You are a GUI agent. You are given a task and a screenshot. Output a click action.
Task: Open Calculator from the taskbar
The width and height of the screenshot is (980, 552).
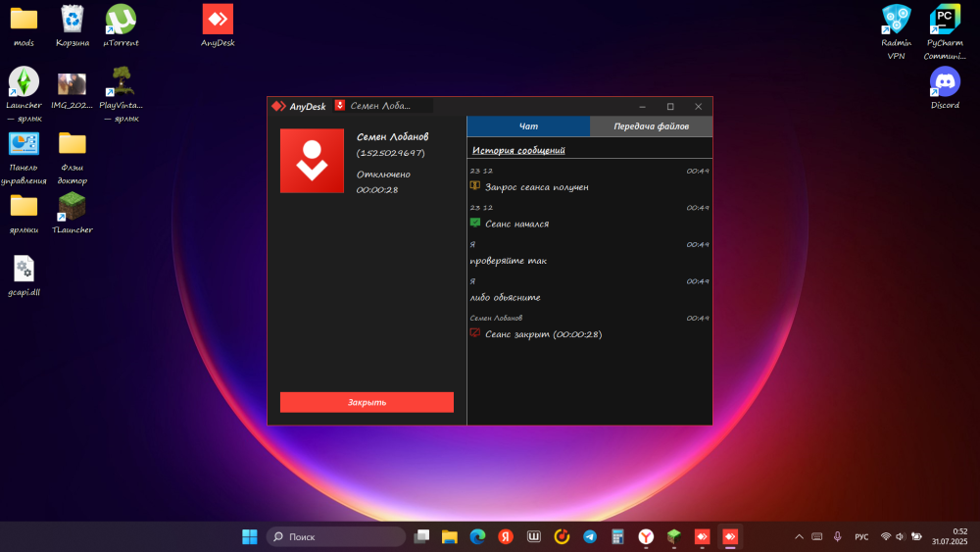(617, 536)
